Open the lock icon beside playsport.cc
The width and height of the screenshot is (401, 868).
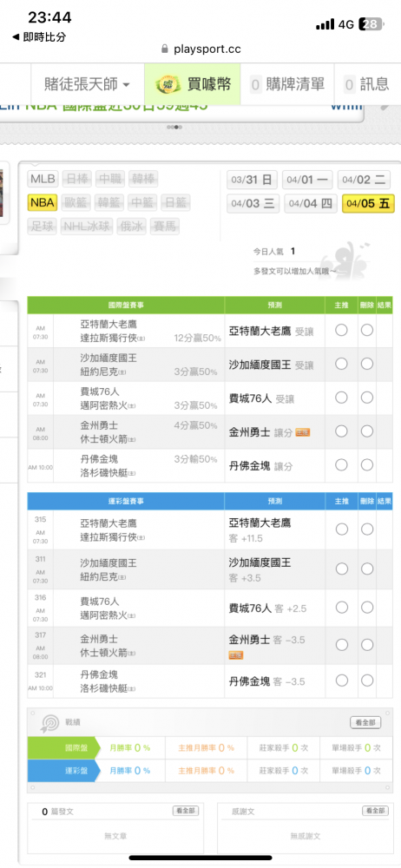[x=164, y=49]
